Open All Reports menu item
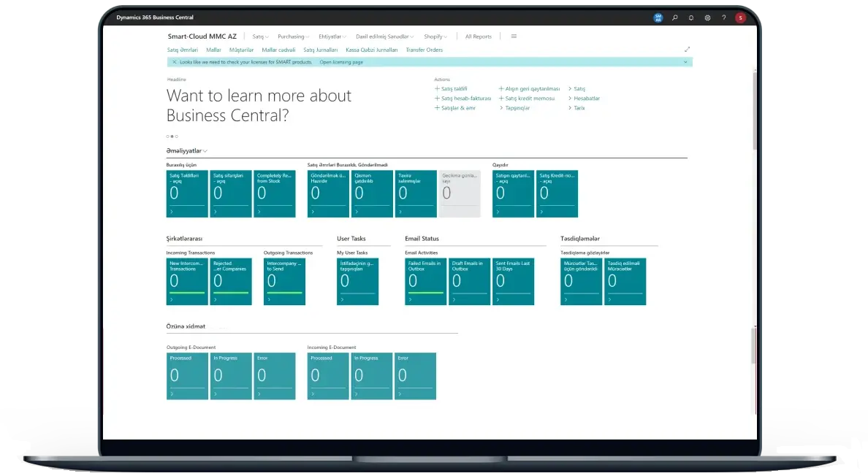The image size is (868, 476). tap(478, 37)
